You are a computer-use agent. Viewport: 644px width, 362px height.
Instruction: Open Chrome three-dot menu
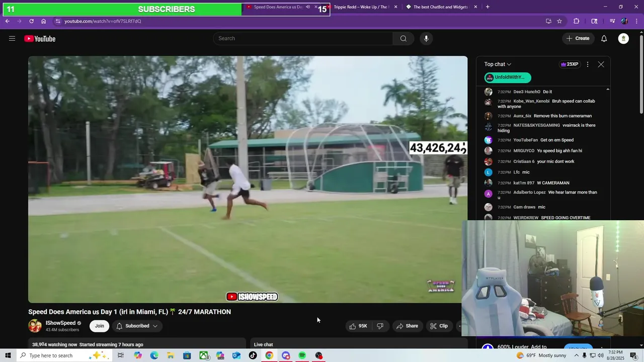click(637, 21)
